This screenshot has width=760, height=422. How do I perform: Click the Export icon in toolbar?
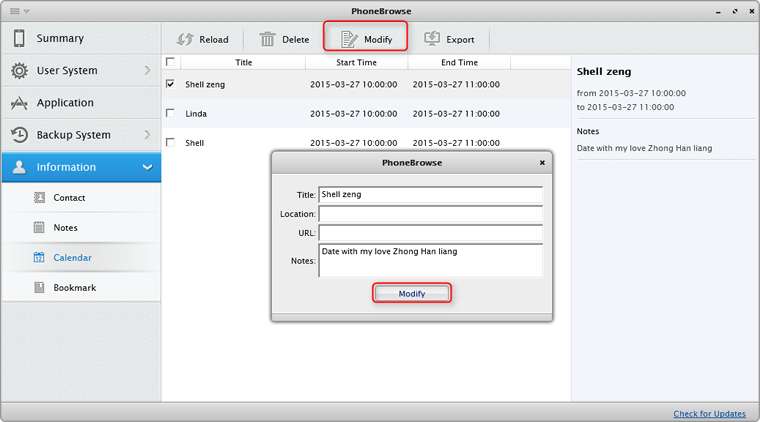pos(432,39)
